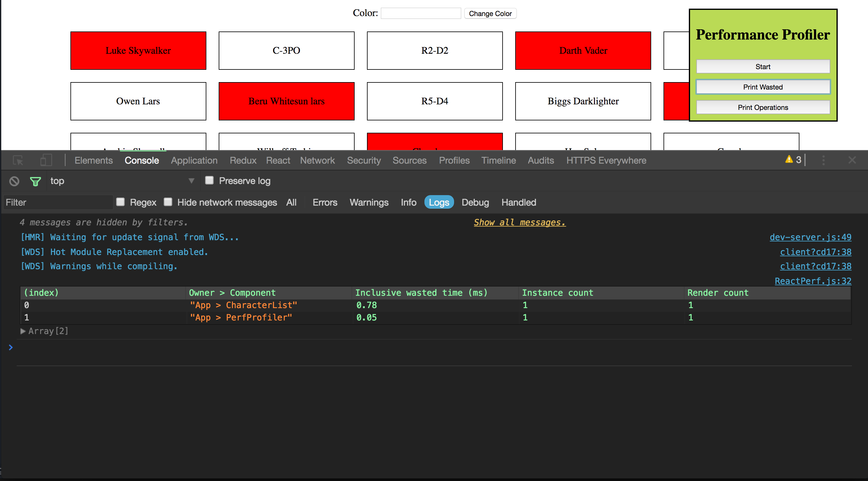Image resolution: width=868 pixels, height=481 pixels.
Task: Check Hide network messages box
Action: pyautogui.click(x=168, y=202)
